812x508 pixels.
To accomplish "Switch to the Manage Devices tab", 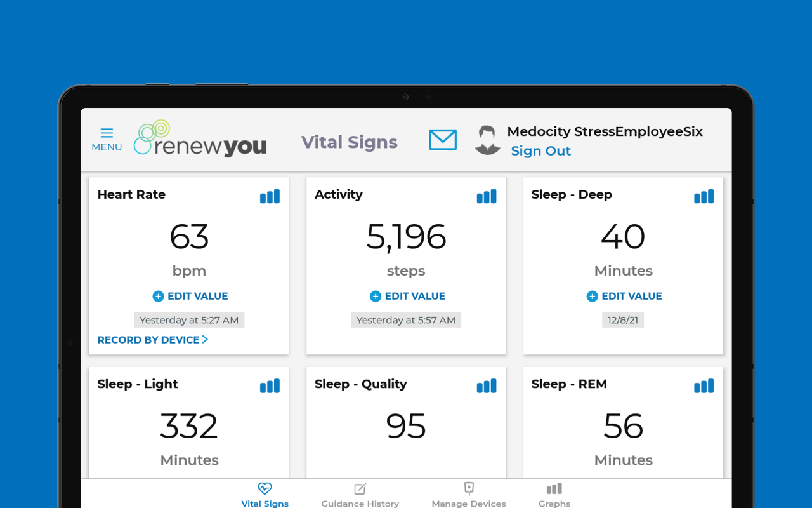I will [469, 495].
